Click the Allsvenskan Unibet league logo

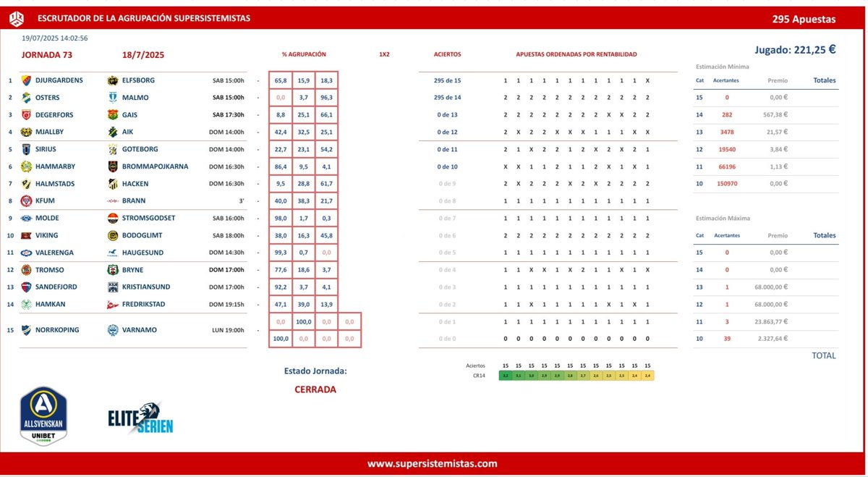[x=43, y=416]
